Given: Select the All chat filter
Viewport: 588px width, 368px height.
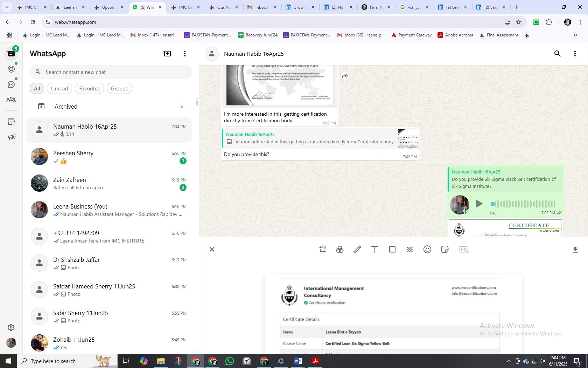Looking at the screenshot, I should click(x=37, y=89).
